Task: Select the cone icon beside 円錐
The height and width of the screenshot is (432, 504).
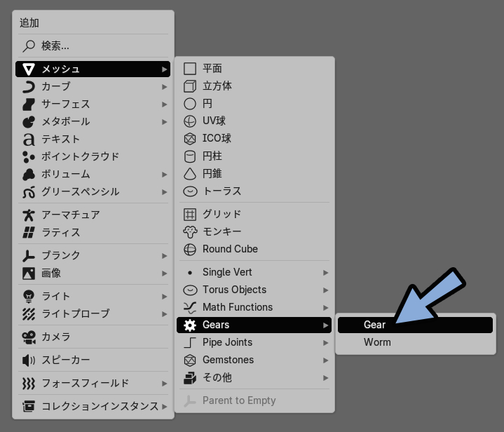Action: 190,174
